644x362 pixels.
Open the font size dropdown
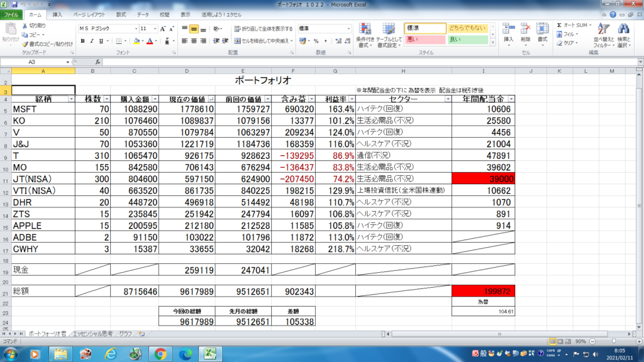[x=155, y=29]
